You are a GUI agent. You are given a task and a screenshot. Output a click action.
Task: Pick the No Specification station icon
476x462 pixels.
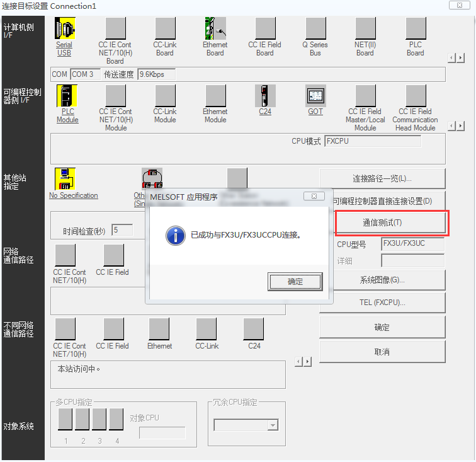[x=65, y=178]
